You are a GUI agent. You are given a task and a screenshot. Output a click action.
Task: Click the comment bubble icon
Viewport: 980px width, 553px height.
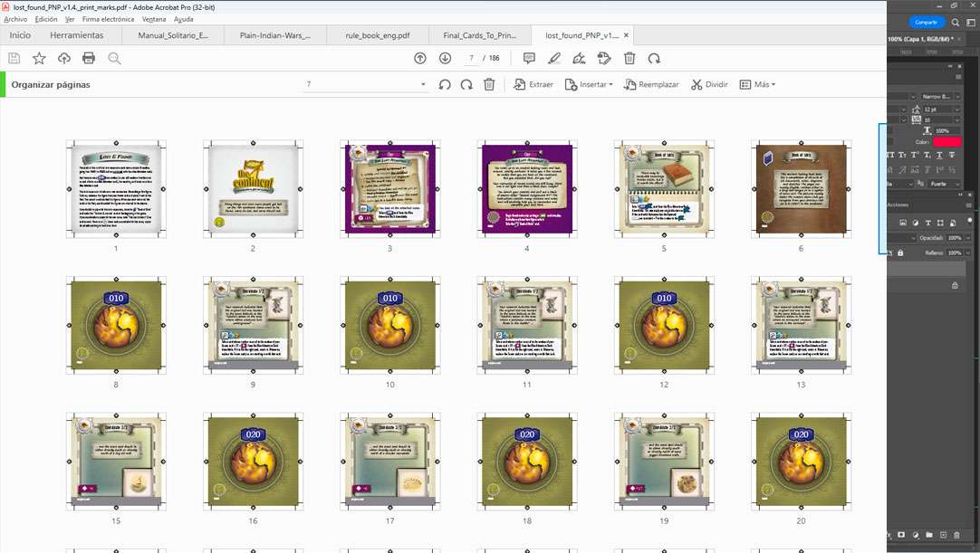(529, 58)
